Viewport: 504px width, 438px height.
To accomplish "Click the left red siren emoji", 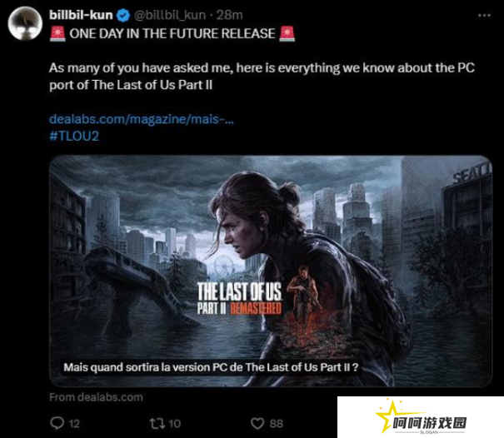I will point(57,33).
